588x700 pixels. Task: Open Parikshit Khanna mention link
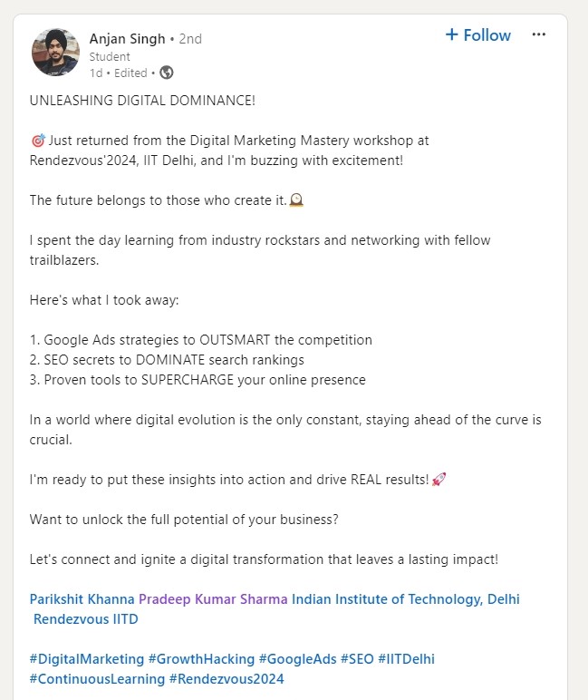tap(82, 599)
